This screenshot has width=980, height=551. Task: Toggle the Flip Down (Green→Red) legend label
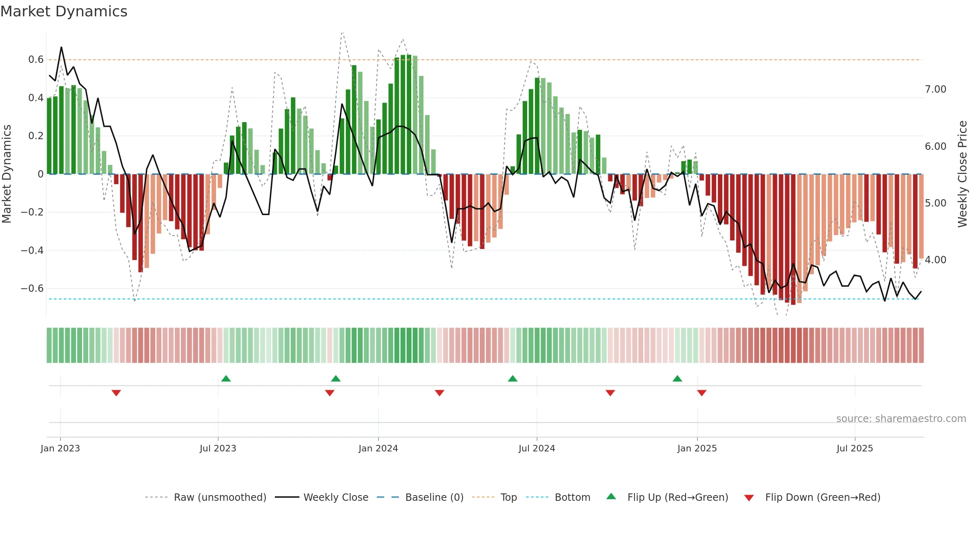pyautogui.click(x=823, y=498)
